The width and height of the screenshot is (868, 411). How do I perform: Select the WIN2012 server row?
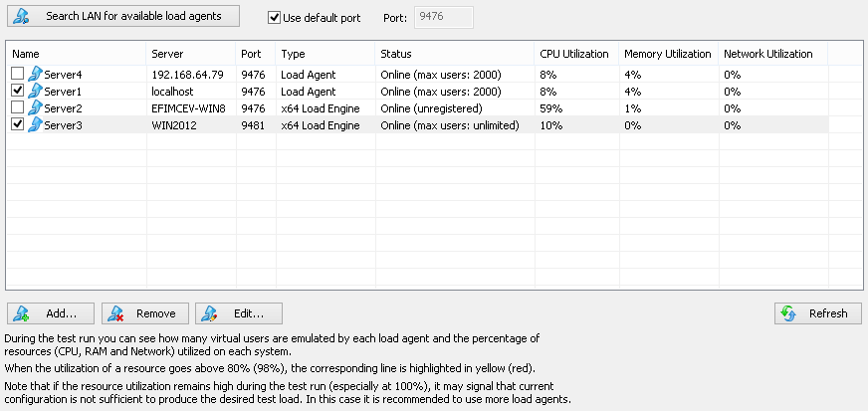(x=417, y=125)
